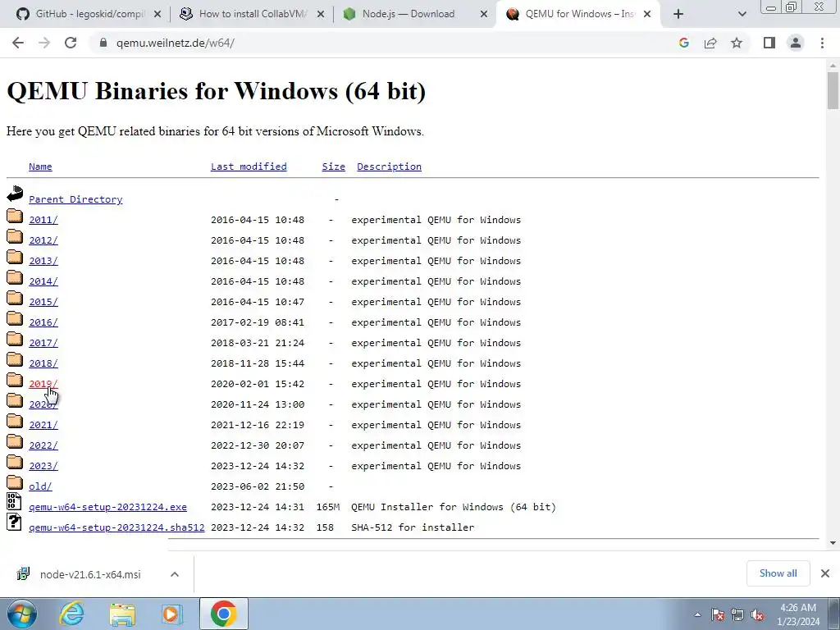Close the Node.js Download tab

(x=484, y=14)
